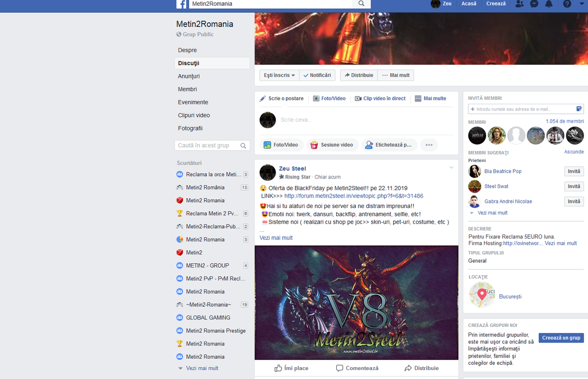The width and height of the screenshot is (588, 379).
Task: Open 'Metin2 Romania Prestige' shortcut
Action: pyautogui.click(x=212, y=331)
